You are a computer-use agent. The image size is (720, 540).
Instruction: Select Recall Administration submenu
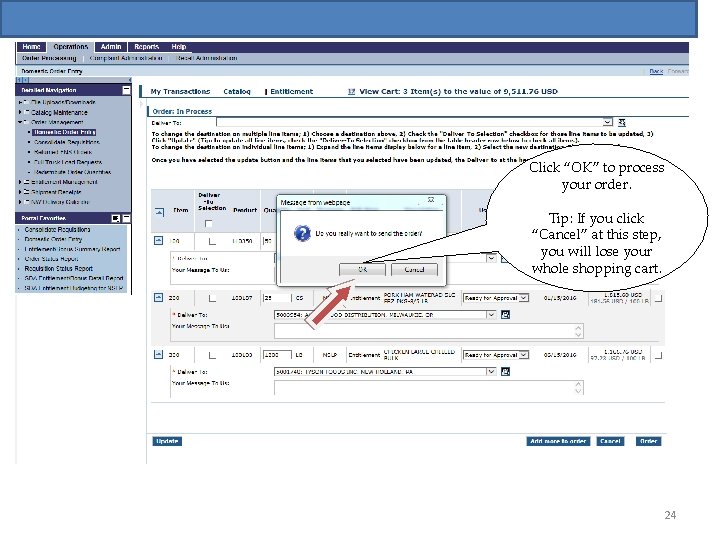pyautogui.click(x=207, y=58)
